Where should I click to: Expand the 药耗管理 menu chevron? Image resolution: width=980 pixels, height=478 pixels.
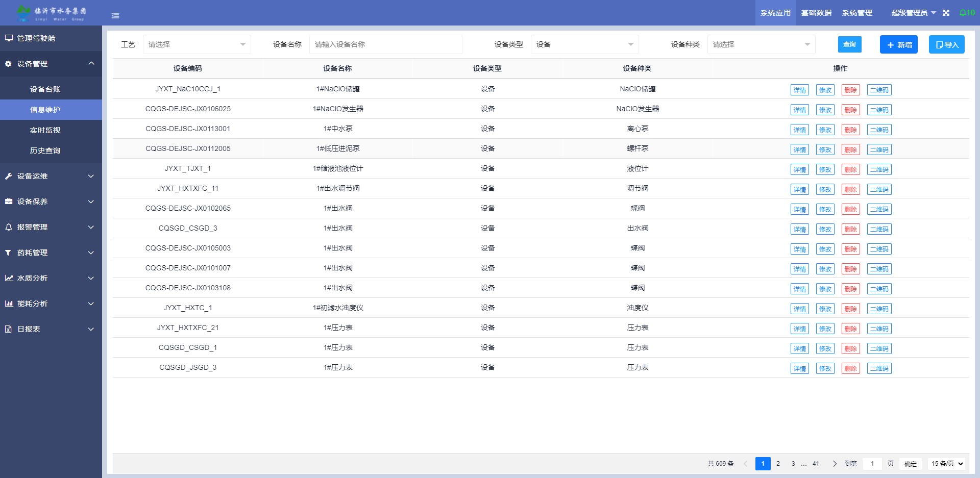91,253
